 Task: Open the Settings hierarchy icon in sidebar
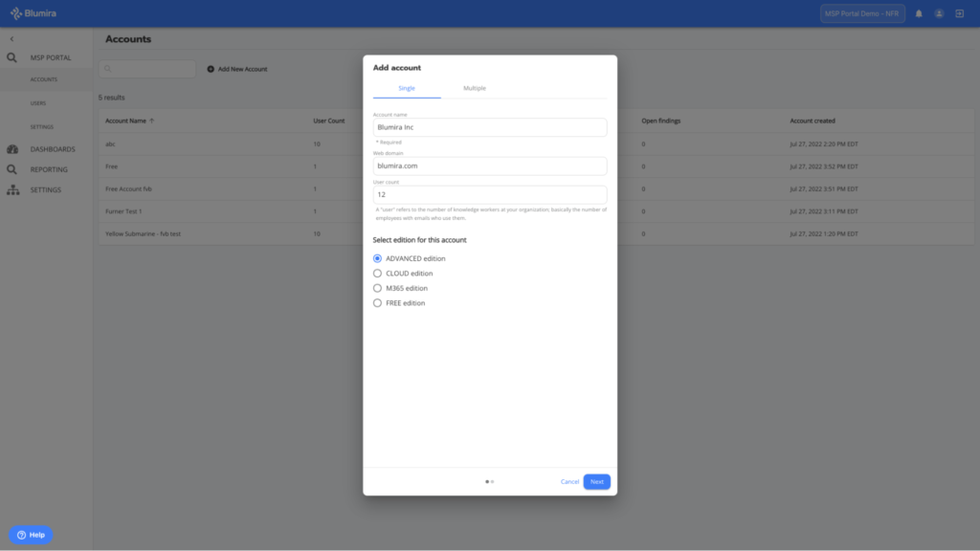click(11, 189)
